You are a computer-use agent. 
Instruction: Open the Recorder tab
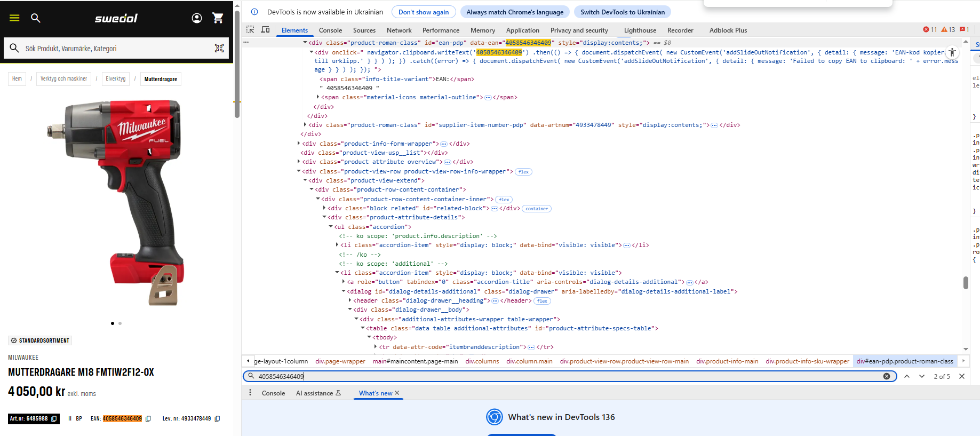tap(680, 30)
